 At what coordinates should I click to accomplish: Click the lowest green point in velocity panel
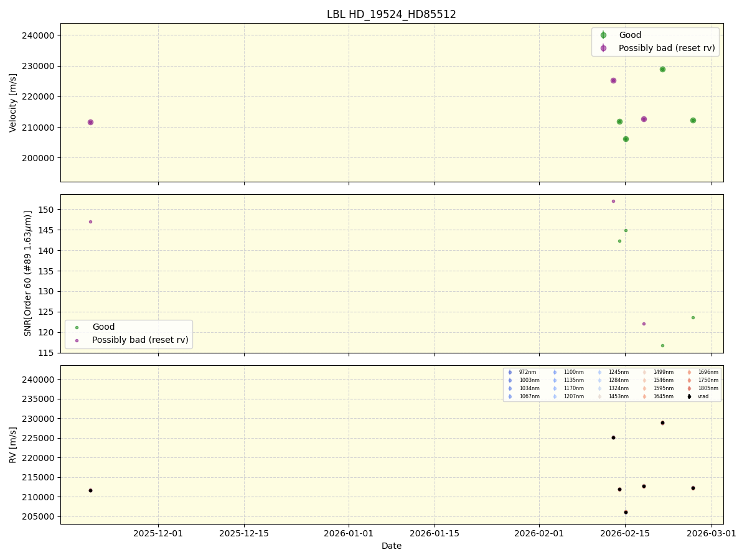[x=626, y=139]
